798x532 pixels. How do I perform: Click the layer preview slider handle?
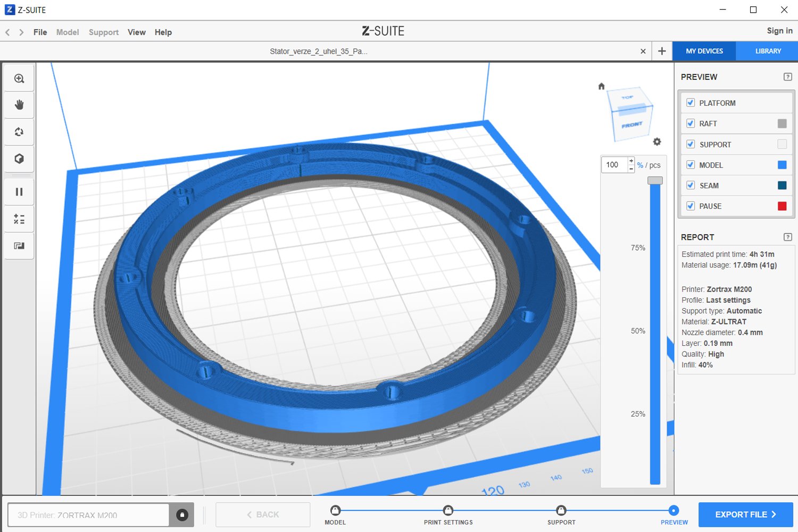[655, 180]
